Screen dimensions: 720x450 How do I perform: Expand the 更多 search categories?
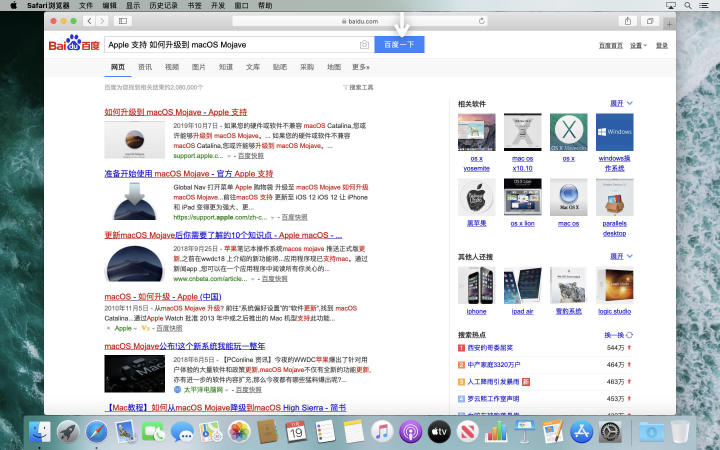pos(360,67)
